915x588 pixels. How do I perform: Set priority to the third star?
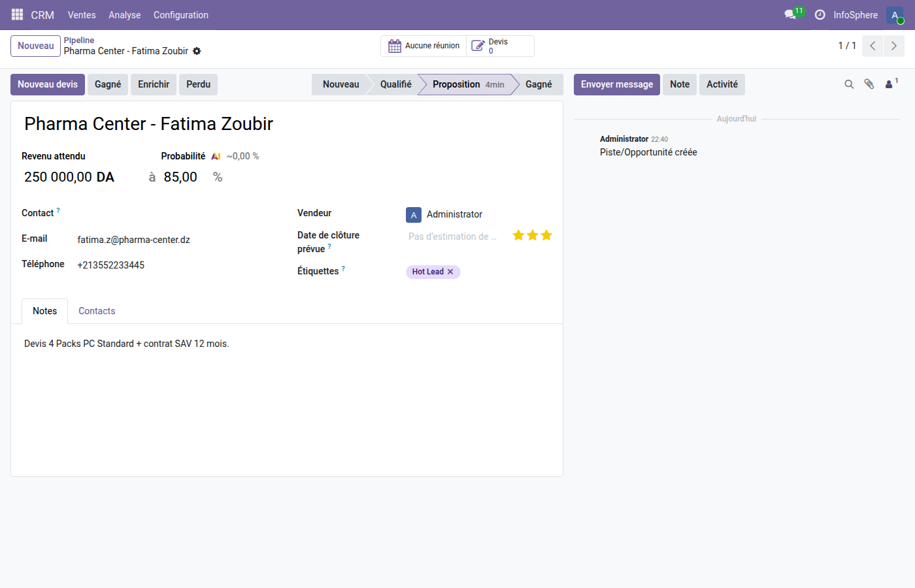point(546,235)
